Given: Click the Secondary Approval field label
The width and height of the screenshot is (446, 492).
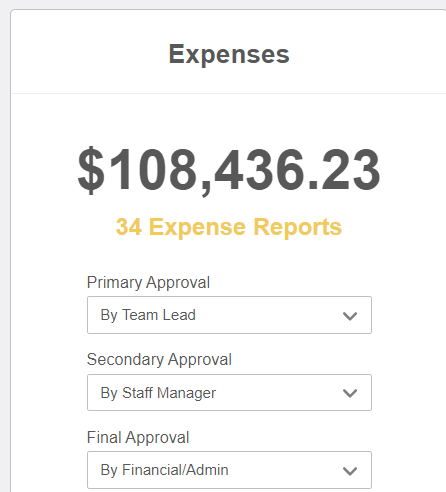Looking at the screenshot, I should (x=159, y=360).
